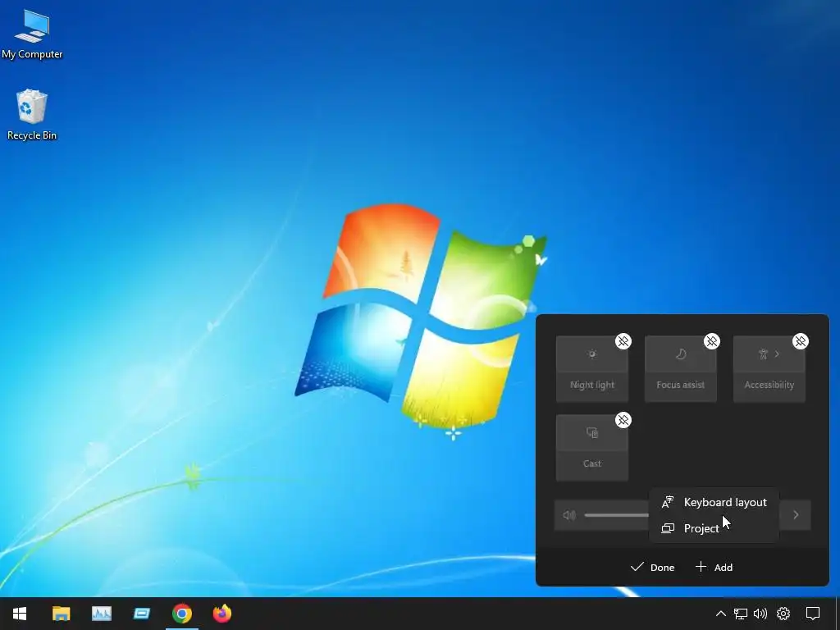Open audio output chevron beside volume
Screen dimensions: 840x630
tap(796, 515)
